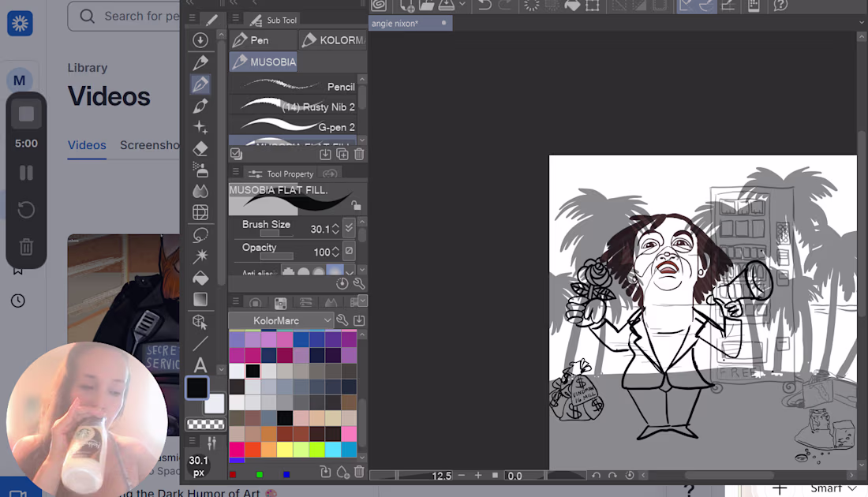Click the download material arrow-in-circle icon
The height and width of the screenshot is (497, 868).
[200, 40]
